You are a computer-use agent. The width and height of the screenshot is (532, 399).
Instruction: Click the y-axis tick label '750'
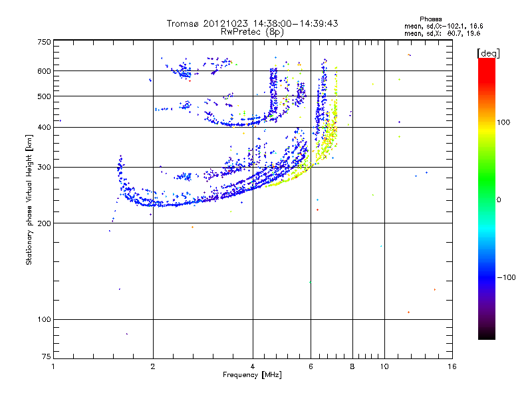(x=44, y=42)
